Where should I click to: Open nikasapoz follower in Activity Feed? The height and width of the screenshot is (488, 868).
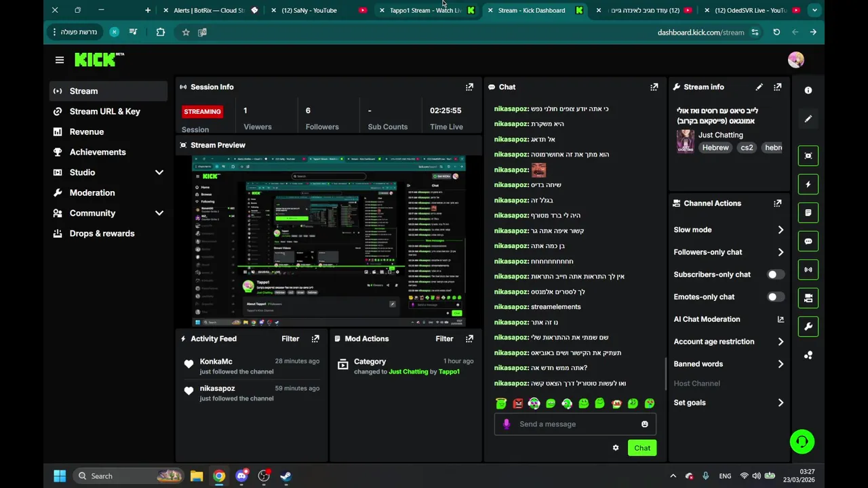(x=217, y=388)
